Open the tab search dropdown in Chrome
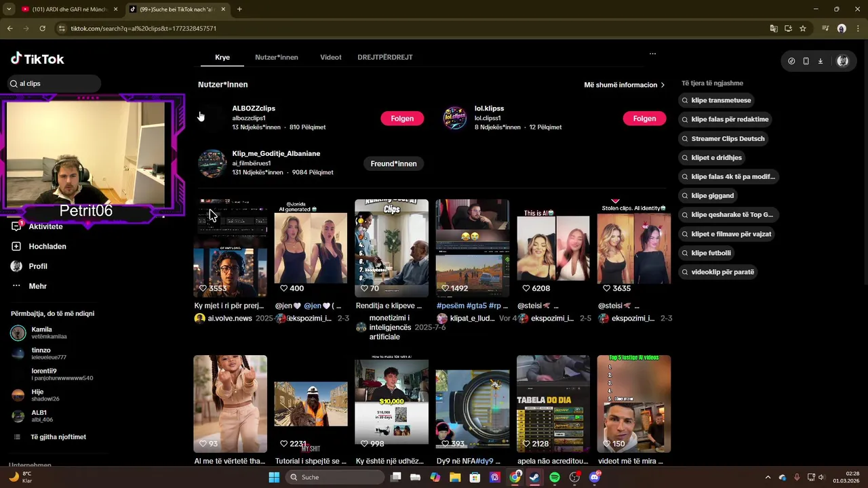The width and height of the screenshot is (868, 488). [x=9, y=9]
